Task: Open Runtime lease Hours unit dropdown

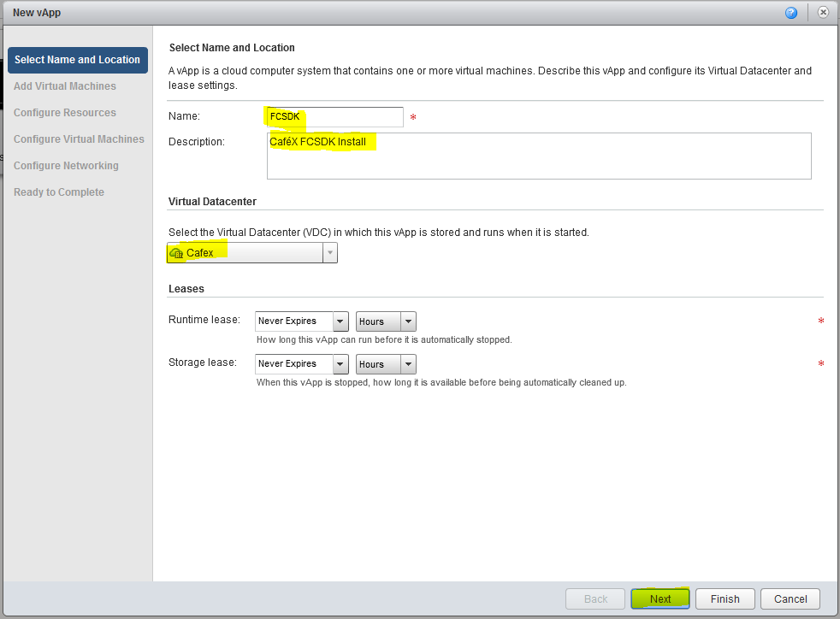Action: pos(386,321)
